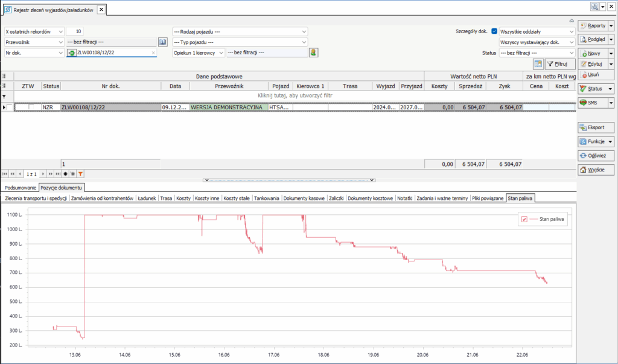Viewport: 618px width, 364px height.
Task: Expand the Nowy button dropdown arrow
Action: click(x=611, y=53)
